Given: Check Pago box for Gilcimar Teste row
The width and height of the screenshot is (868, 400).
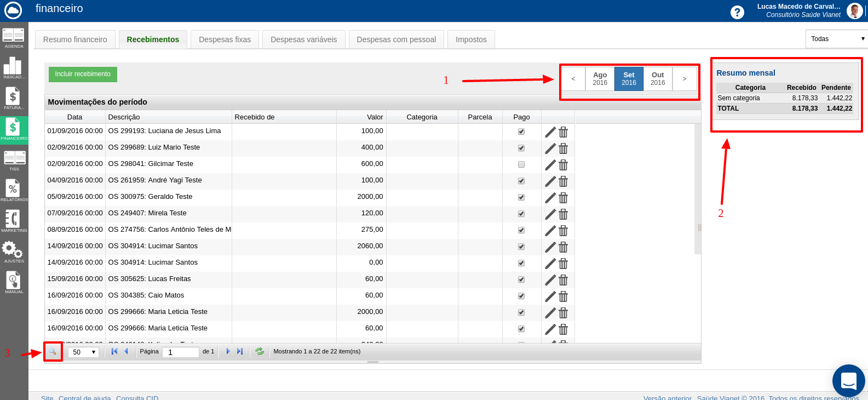Looking at the screenshot, I should click(x=521, y=164).
